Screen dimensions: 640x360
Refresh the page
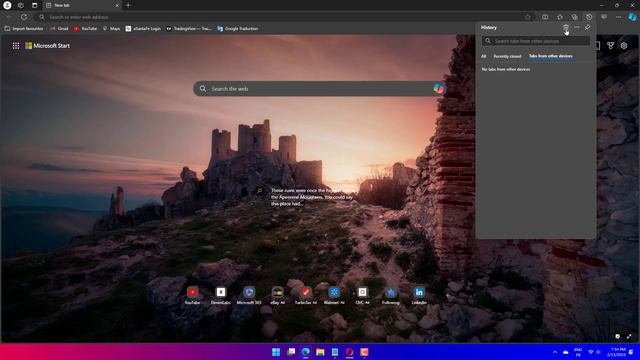(x=24, y=17)
